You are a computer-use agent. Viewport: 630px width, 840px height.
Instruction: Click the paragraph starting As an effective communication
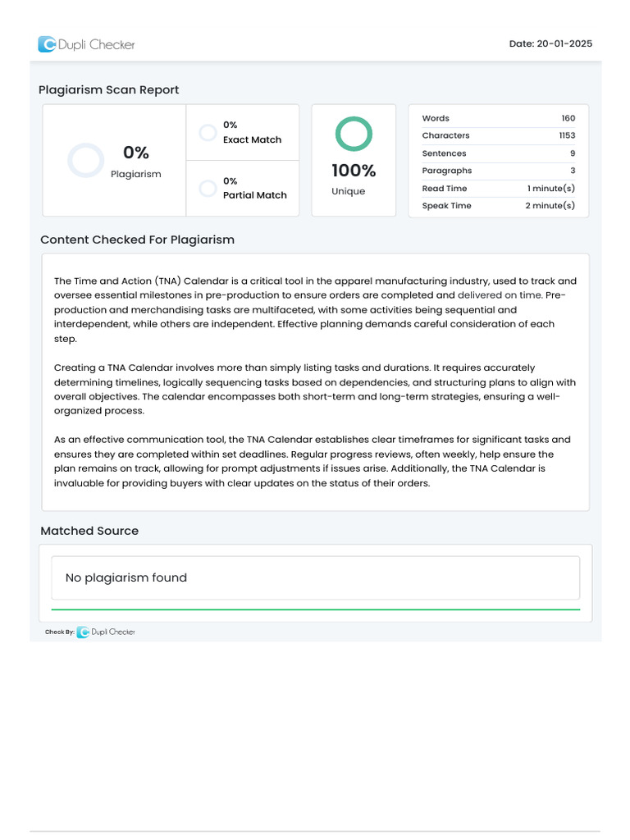(x=313, y=461)
